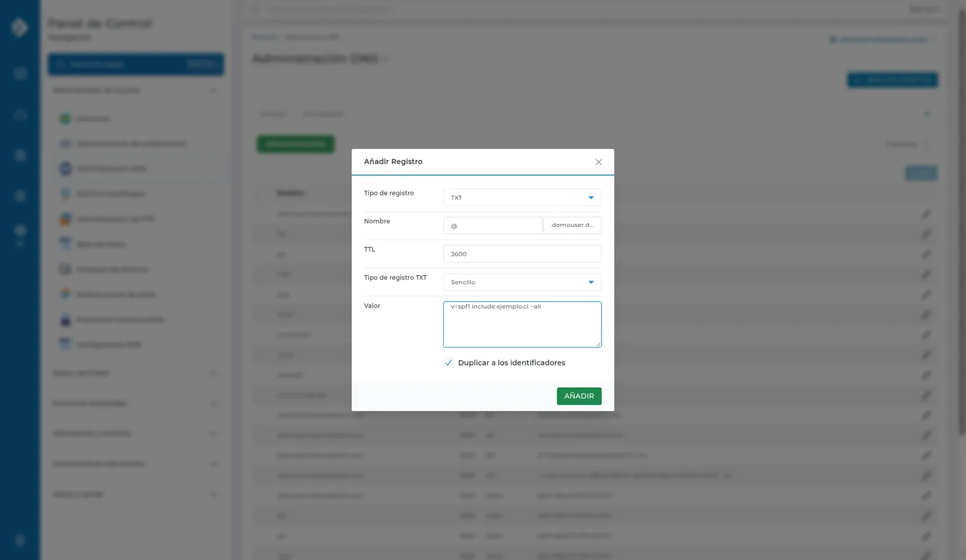Click the .demouser.d... domain suffix box
The image size is (966, 560).
pyautogui.click(x=572, y=226)
